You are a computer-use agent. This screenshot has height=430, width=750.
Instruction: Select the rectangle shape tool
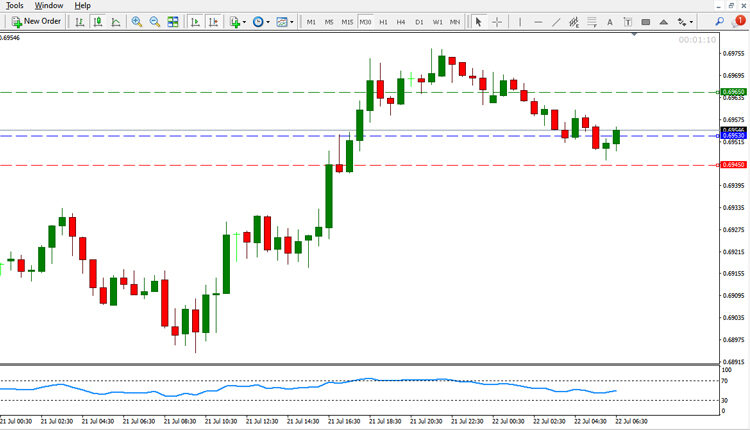[x=646, y=22]
